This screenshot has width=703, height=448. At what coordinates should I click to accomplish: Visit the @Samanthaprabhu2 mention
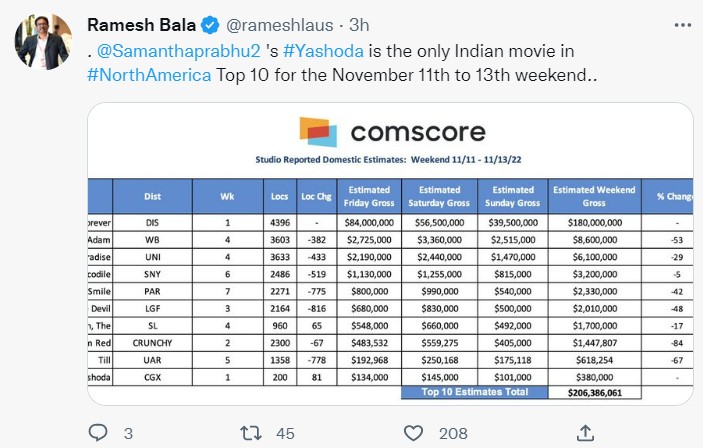(177, 49)
